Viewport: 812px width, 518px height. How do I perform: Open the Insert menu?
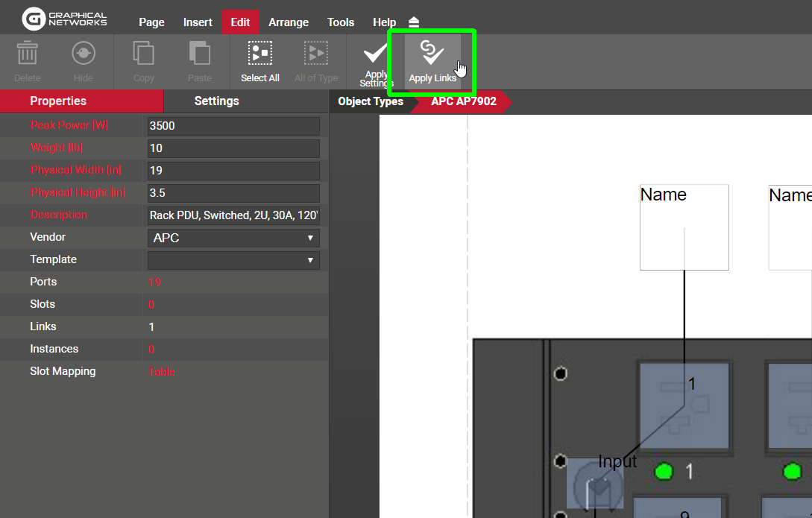pyautogui.click(x=198, y=22)
